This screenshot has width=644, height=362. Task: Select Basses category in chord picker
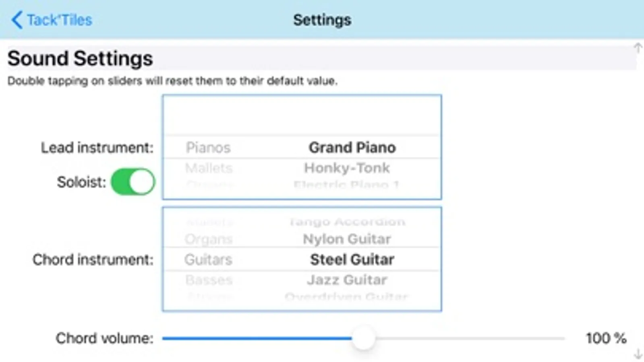209,280
